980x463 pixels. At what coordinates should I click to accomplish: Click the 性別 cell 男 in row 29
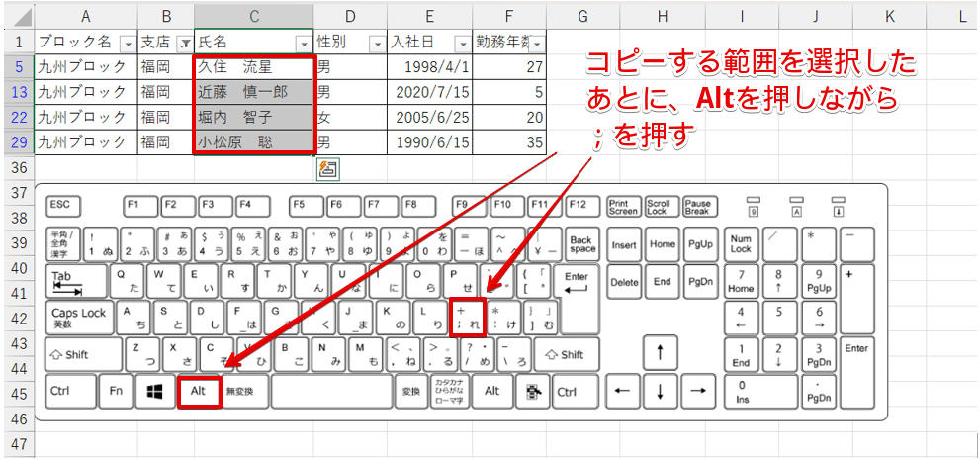click(x=351, y=142)
